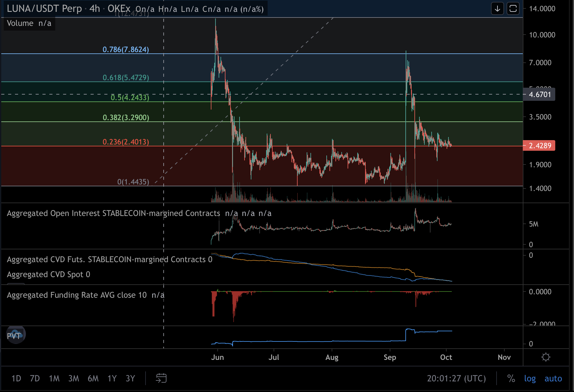Viewport: 574px width, 392px height.
Task: Select the 3M time range
Action: click(73, 378)
